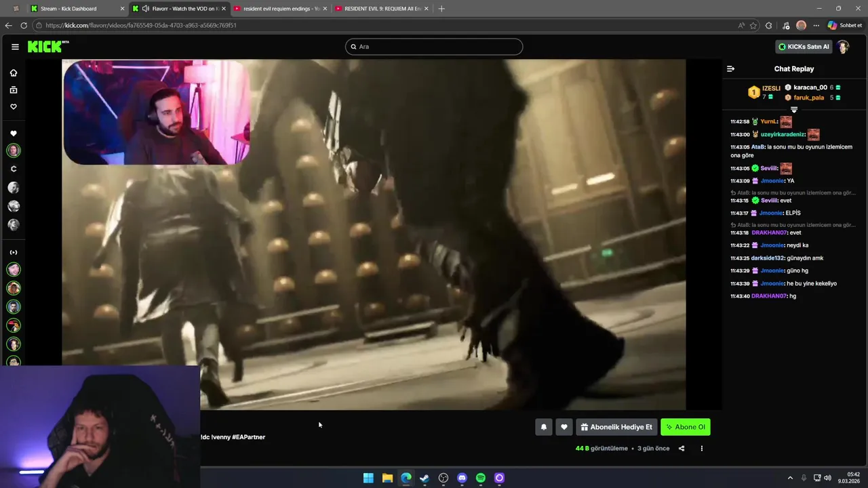868x488 pixels.
Task: Open the Kick hamburger menu
Action: click(15, 47)
